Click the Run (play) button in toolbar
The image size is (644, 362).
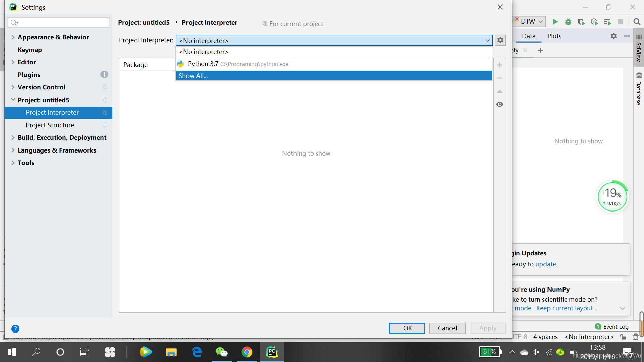555,22
